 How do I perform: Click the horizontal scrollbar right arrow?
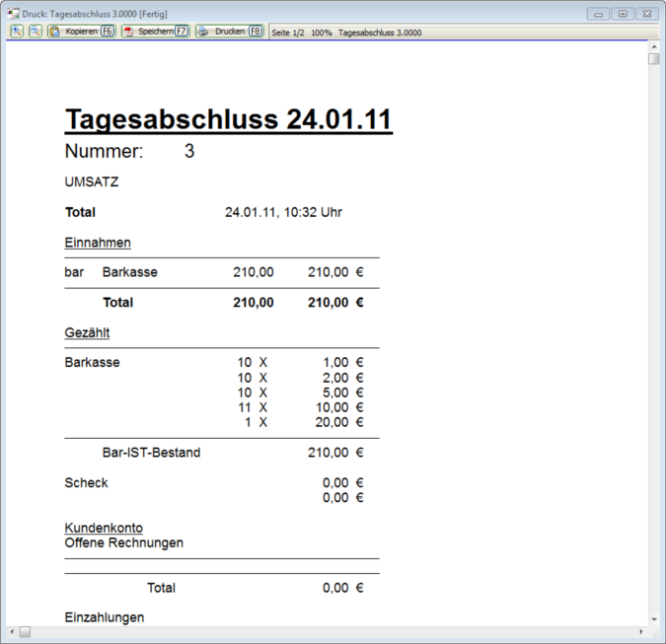tap(640, 631)
